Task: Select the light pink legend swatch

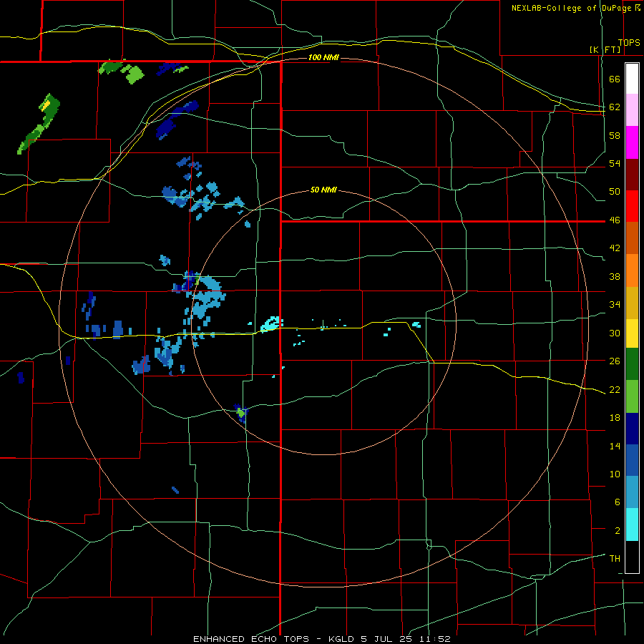Action: coord(632,110)
